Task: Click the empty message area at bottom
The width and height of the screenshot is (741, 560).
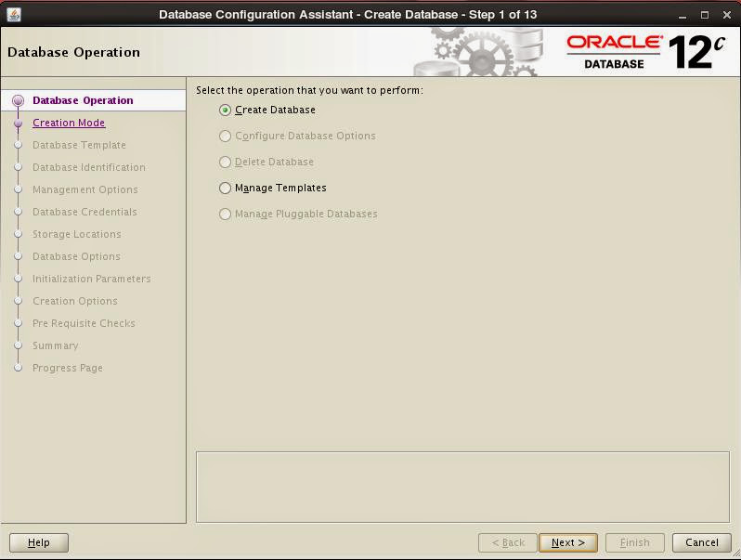Action: click(462, 487)
